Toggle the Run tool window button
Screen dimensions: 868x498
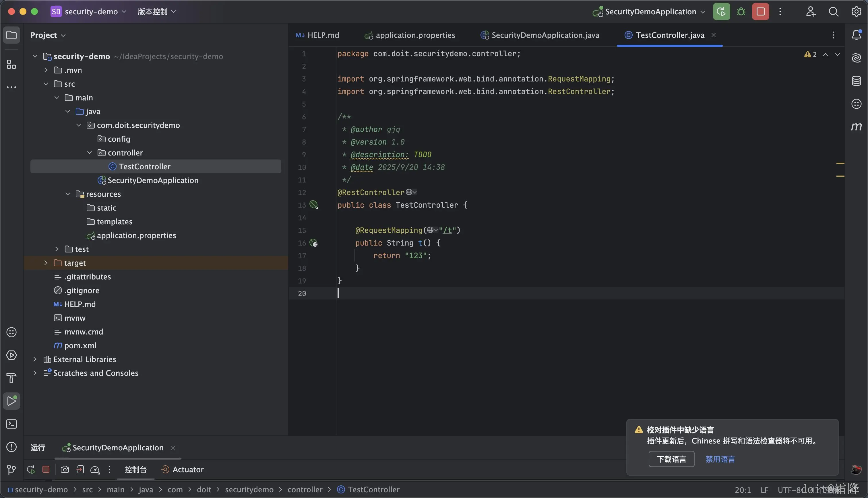pyautogui.click(x=11, y=401)
